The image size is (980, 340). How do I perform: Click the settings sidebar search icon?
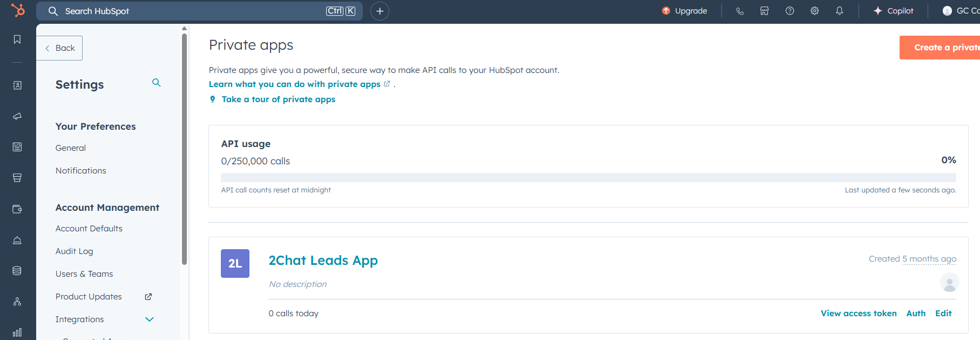(157, 83)
